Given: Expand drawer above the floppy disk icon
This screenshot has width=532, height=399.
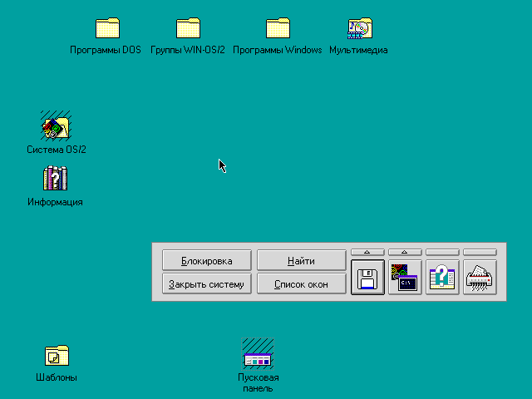Looking at the screenshot, I should tap(367, 252).
